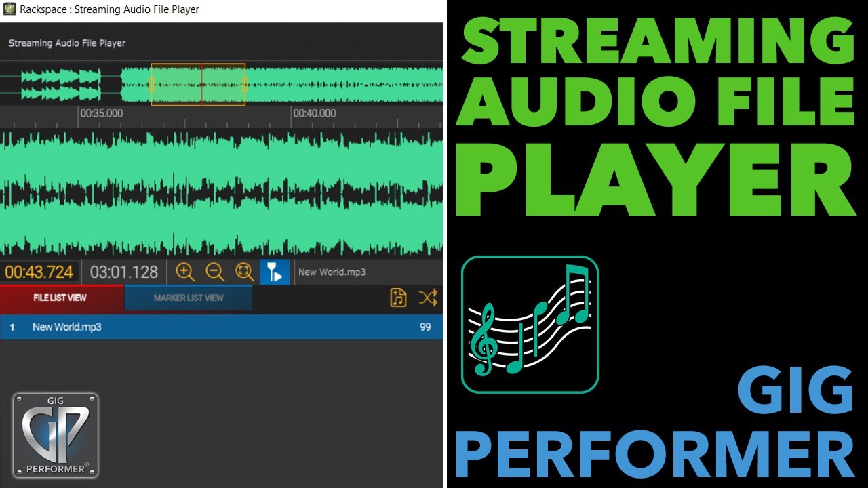Click the current time 00:43.724 display
This screenshot has height=488, width=868.
tap(39, 272)
